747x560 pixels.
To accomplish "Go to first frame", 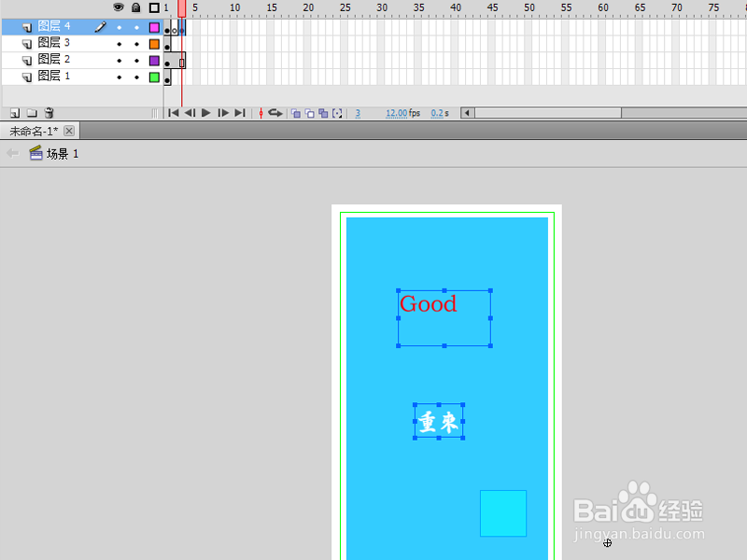I will point(174,113).
